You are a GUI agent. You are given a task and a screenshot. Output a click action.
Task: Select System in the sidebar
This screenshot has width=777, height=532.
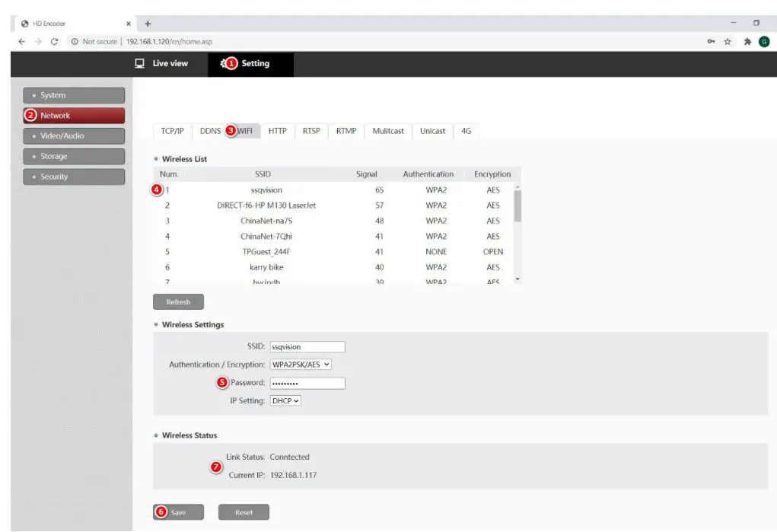(74, 95)
